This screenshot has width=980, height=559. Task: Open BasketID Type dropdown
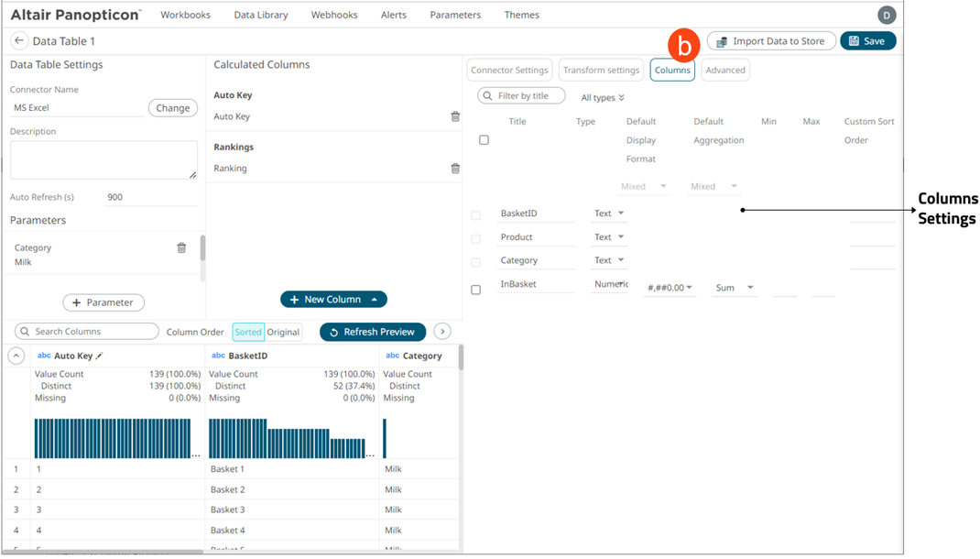click(609, 214)
